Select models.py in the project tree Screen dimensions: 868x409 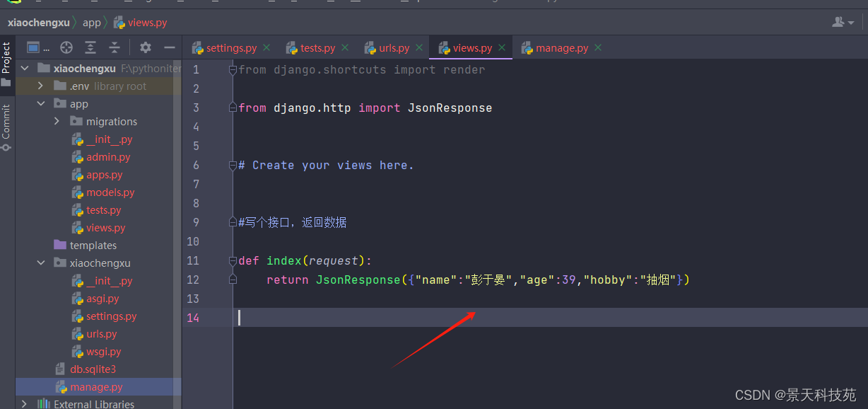pyautogui.click(x=110, y=192)
